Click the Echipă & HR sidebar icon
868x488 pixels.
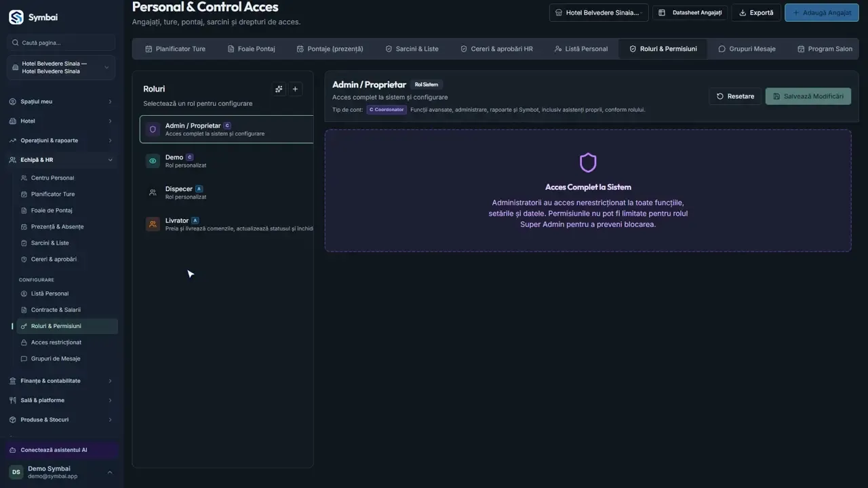click(13, 160)
